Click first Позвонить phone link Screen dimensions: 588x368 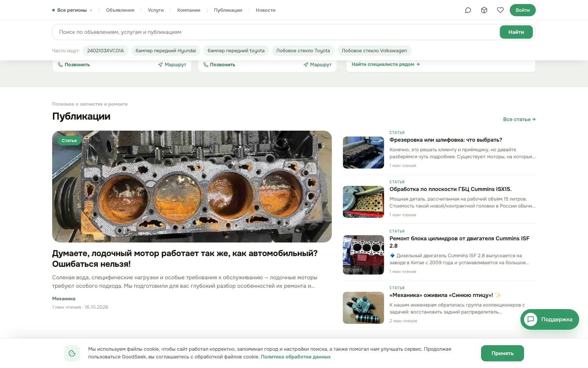click(x=74, y=65)
